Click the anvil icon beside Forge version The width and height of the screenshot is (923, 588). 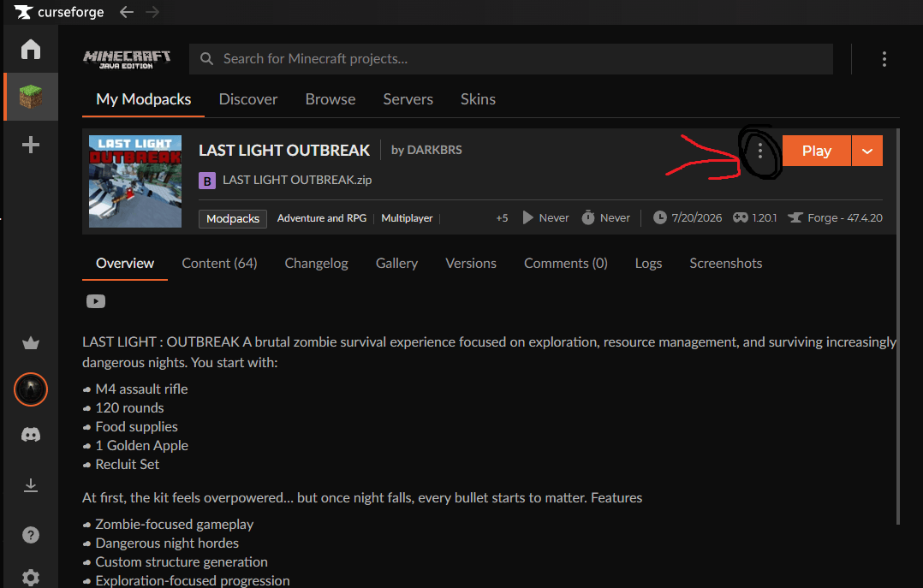click(795, 217)
